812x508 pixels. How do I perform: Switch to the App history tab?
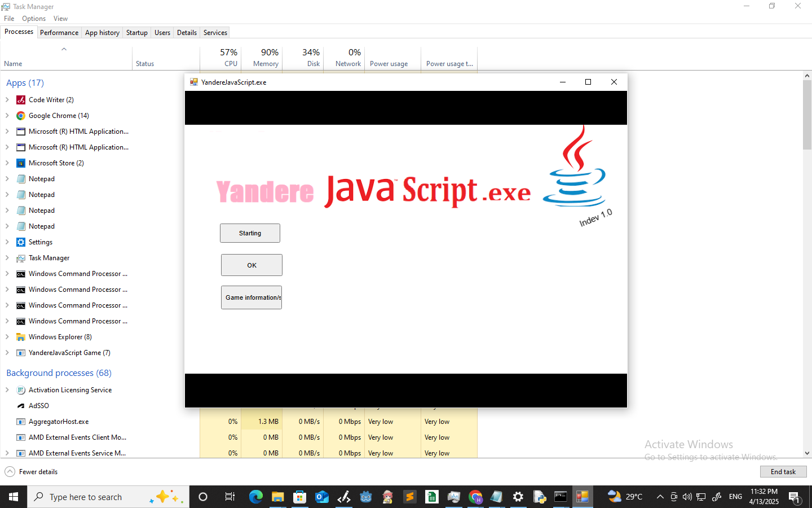tap(102, 33)
